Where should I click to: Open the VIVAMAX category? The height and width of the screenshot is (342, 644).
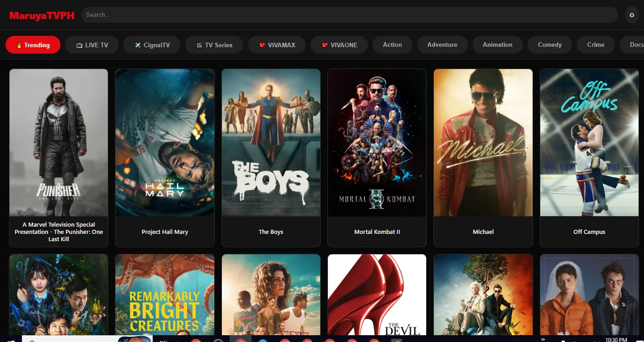(x=277, y=45)
